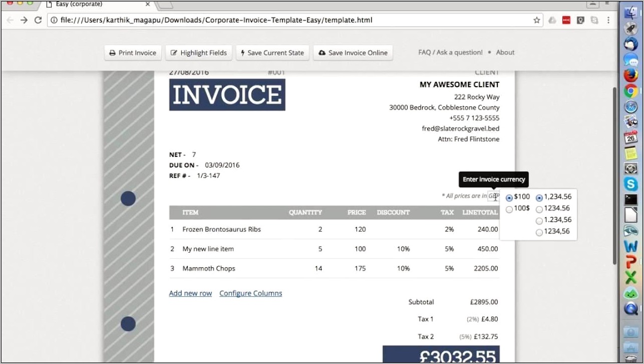644x364 pixels.
Task: Choose the 1,234.56 number format
Action: (539, 198)
